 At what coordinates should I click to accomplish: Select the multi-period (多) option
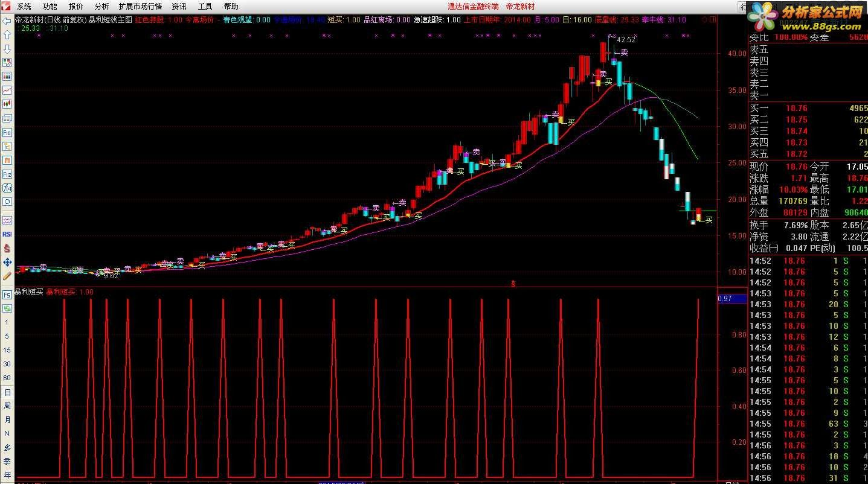pyautogui.click(x=7, y=447)
